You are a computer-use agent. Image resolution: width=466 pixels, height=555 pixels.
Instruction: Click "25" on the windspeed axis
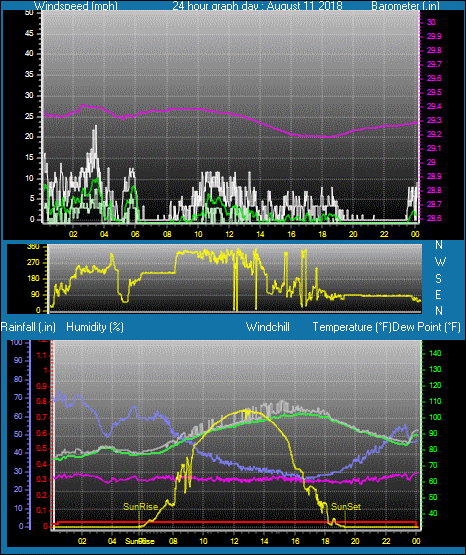point(29,116)
